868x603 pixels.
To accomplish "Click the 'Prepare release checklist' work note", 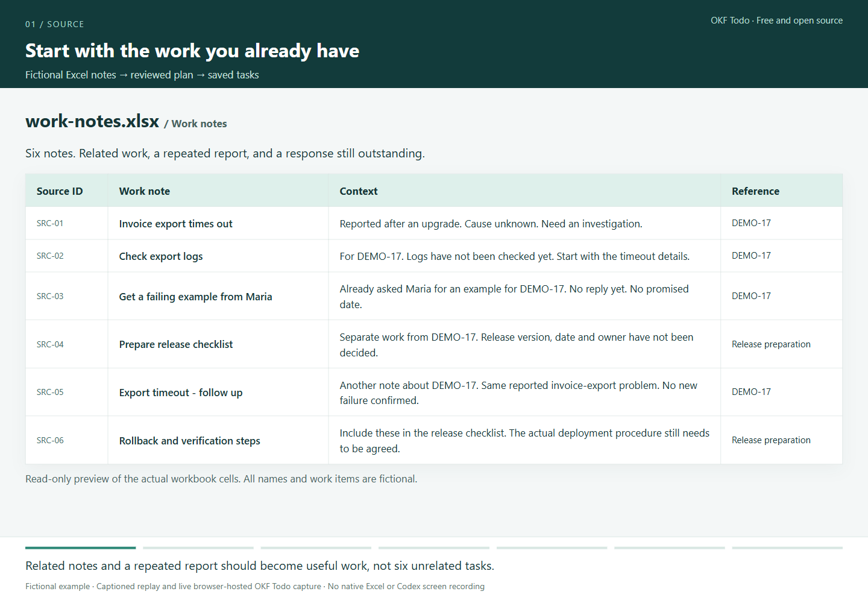I will click(x=176, y=344).
